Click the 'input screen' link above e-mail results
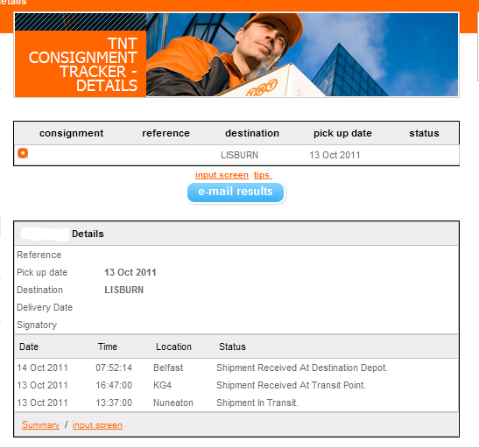 click(x=222, y=175)
